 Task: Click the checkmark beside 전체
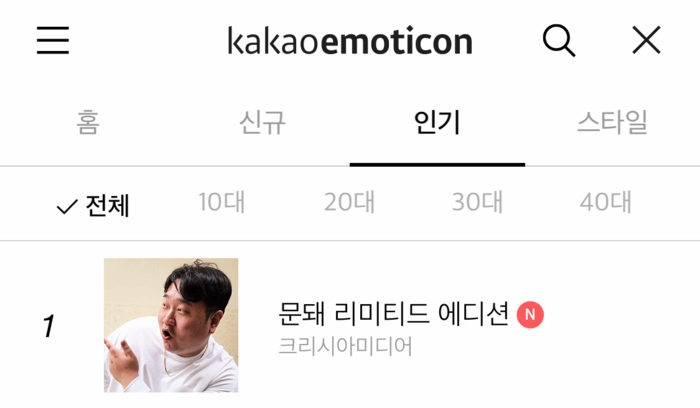click(67, 207)
